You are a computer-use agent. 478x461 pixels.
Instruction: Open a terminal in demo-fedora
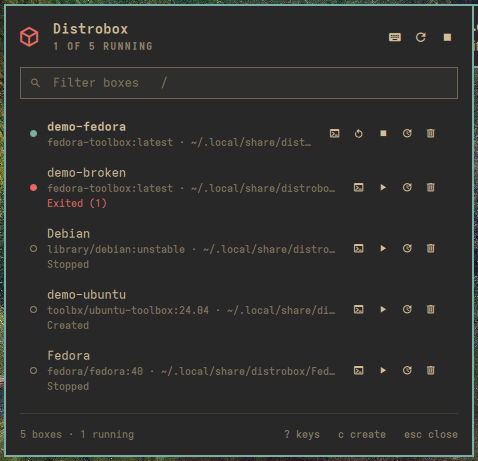click(335, 133)
